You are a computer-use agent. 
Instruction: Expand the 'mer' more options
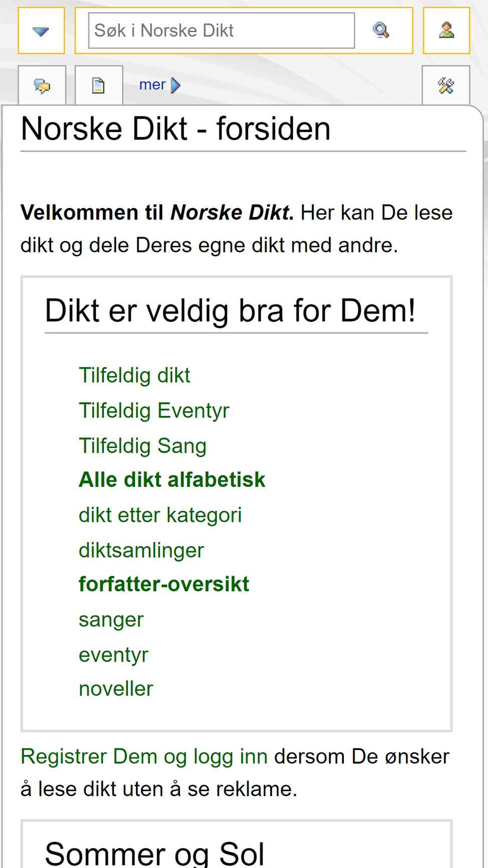coord(152,85)
